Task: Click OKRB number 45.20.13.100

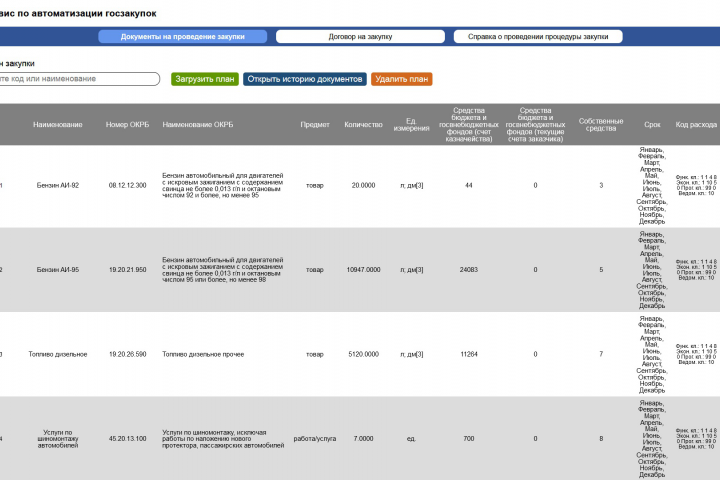Action: point(128,439)
